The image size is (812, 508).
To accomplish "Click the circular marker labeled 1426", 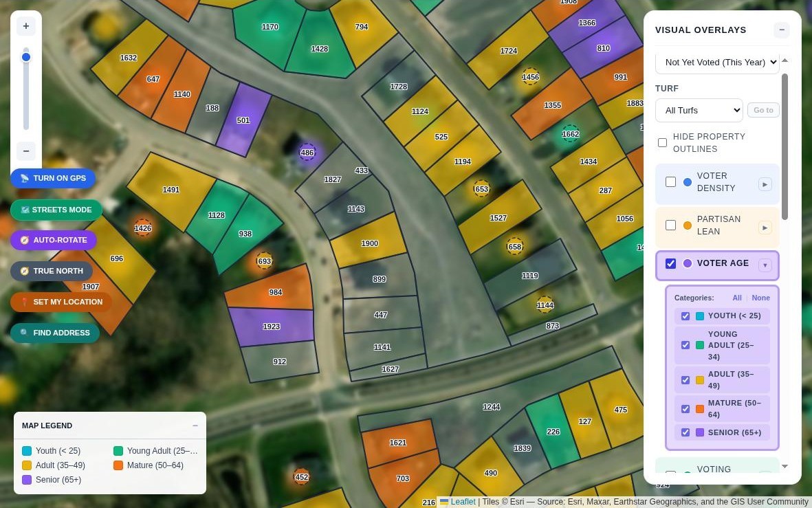I will [x=143, y=228].
